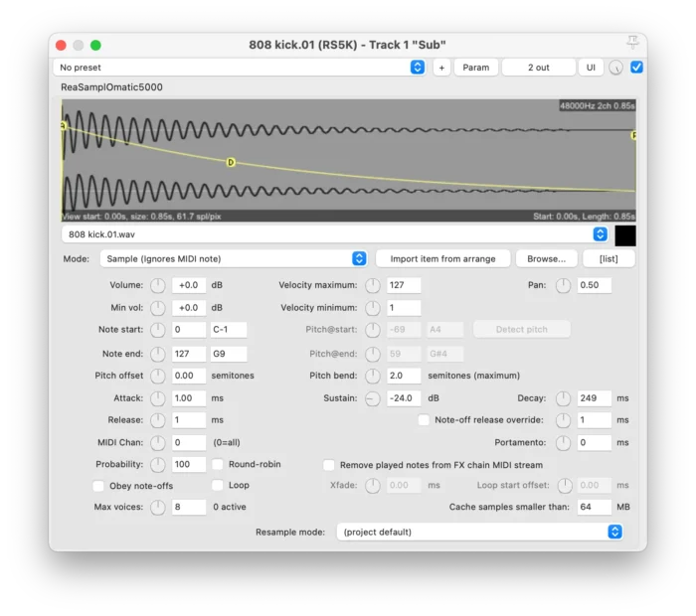The width and height of the screenshot is (696, 616).
Task: Click the Detect pitch button
Action: [522, 330]
